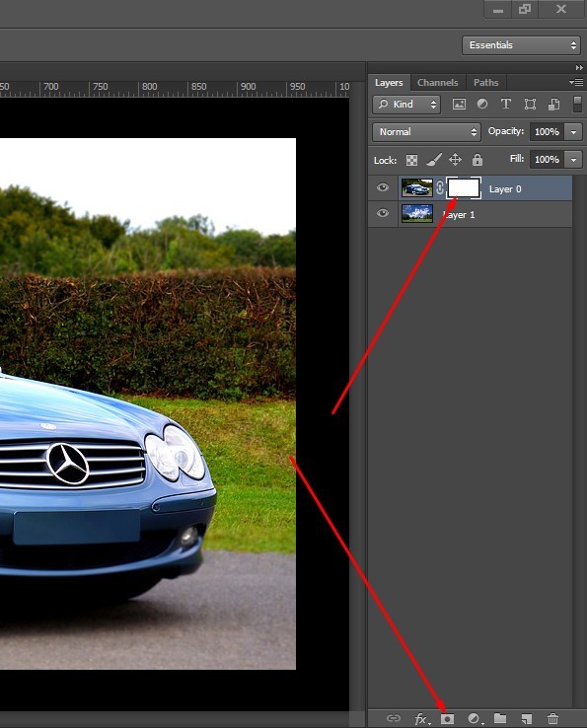587x728 pixels.
Task: Select the white layer mask thumbnail
Action: (x=464, y=188)
